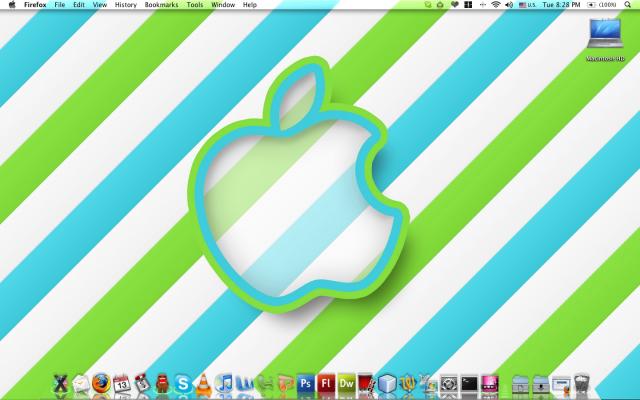640x400 pixels.
Task: Select the Macintosh HD desktop icon
Action: pyautogui.click(x=605, y=40)
